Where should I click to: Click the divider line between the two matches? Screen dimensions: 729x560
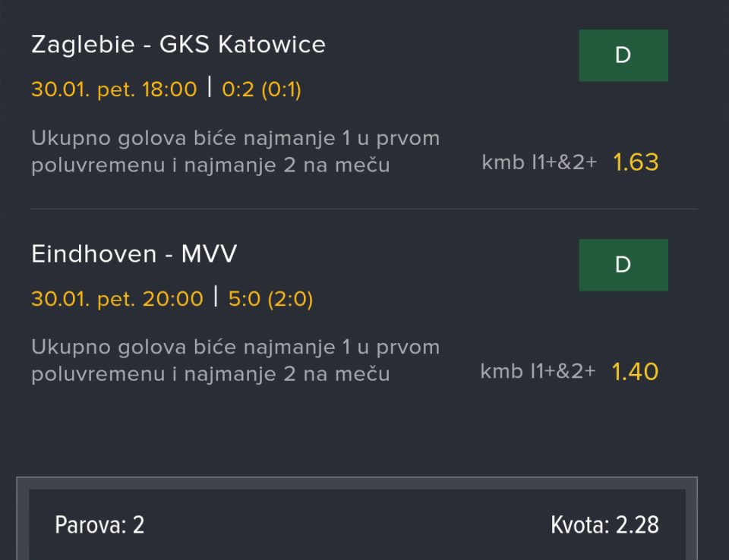364,209
